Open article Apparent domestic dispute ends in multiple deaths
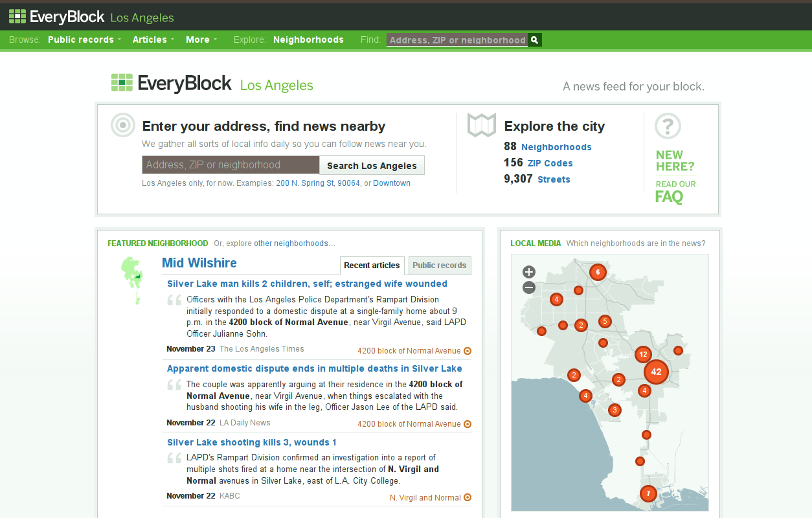This screenshot has height=518, width=812. click(x=315, y=368)
